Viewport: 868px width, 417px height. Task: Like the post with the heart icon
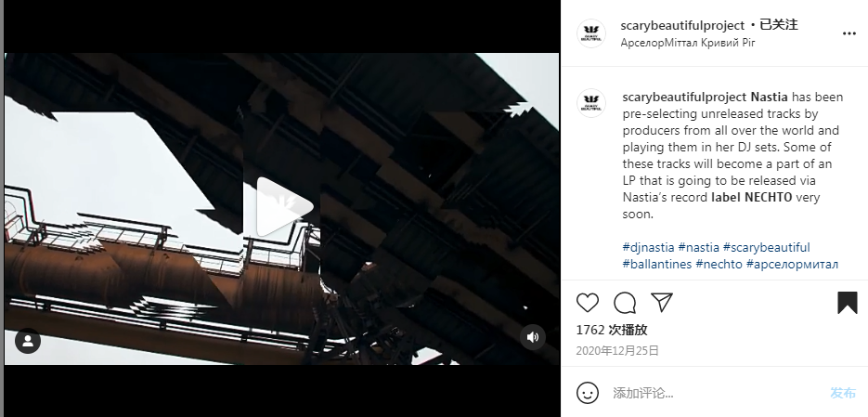[588, 303]
